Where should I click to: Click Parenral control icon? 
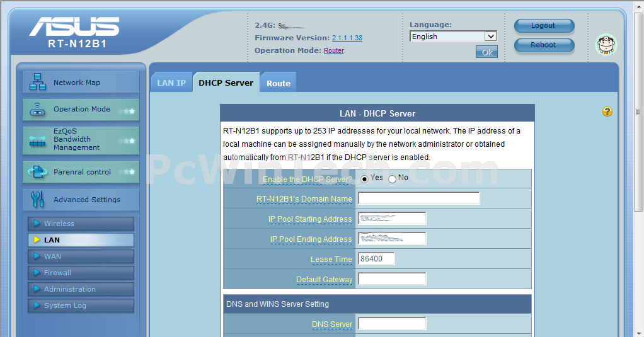[x=37, y=171]
